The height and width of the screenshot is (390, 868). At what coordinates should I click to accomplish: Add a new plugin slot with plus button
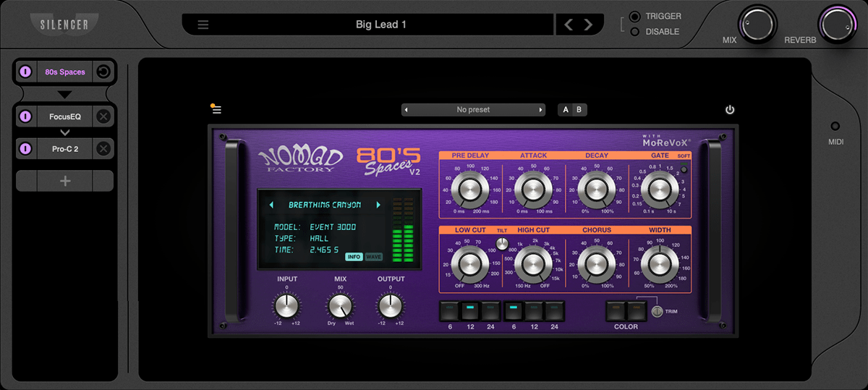(64, 181)
